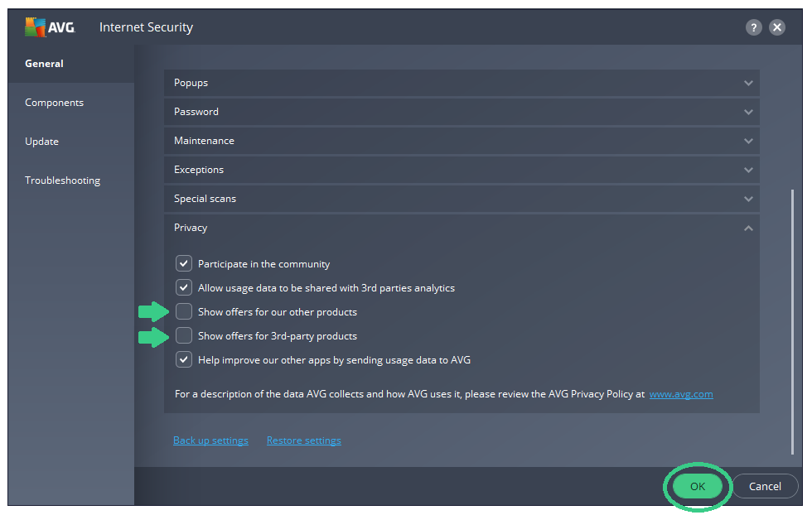Open the help question mark icon
The image size is (812, 515).
[753, 27]
